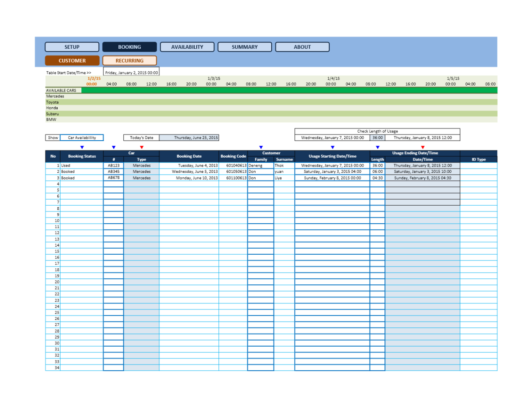
Task: Open the Customer Family column filter triangle
Action: pos(261,148)
